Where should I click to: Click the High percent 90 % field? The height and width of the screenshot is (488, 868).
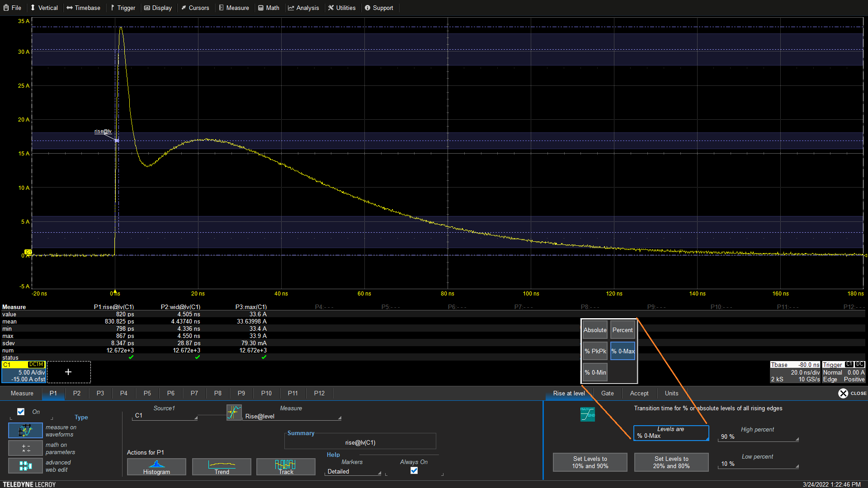point(758,436)
